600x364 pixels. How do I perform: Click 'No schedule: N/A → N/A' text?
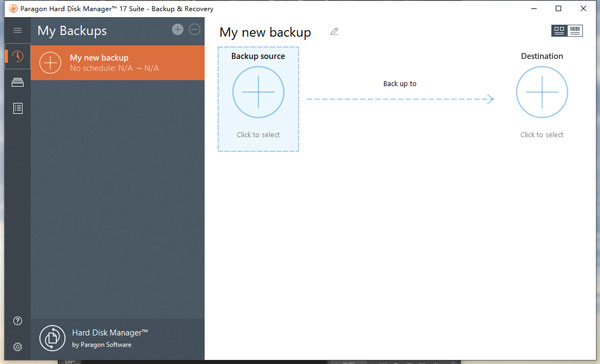click(114, 68)
